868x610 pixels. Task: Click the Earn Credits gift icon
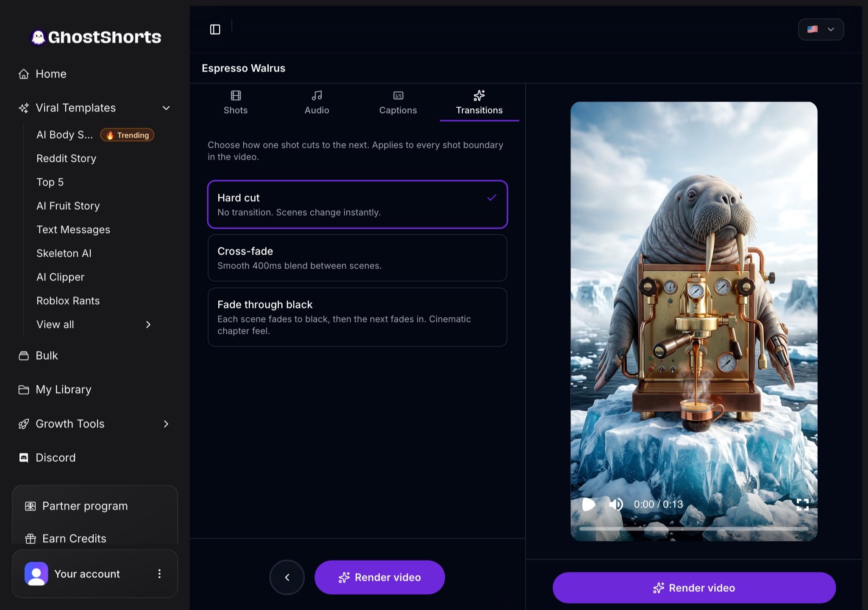tap(31, 539)
